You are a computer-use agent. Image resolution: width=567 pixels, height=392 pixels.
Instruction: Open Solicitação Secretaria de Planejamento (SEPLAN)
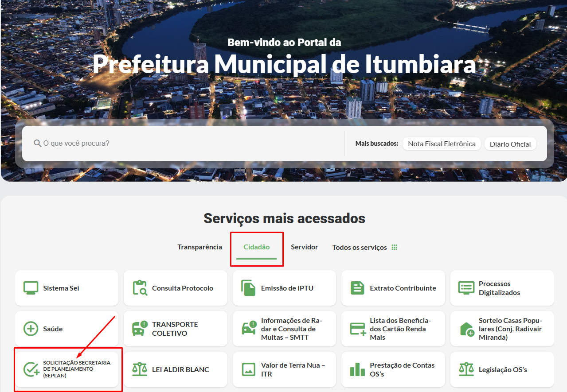[67, 369]
